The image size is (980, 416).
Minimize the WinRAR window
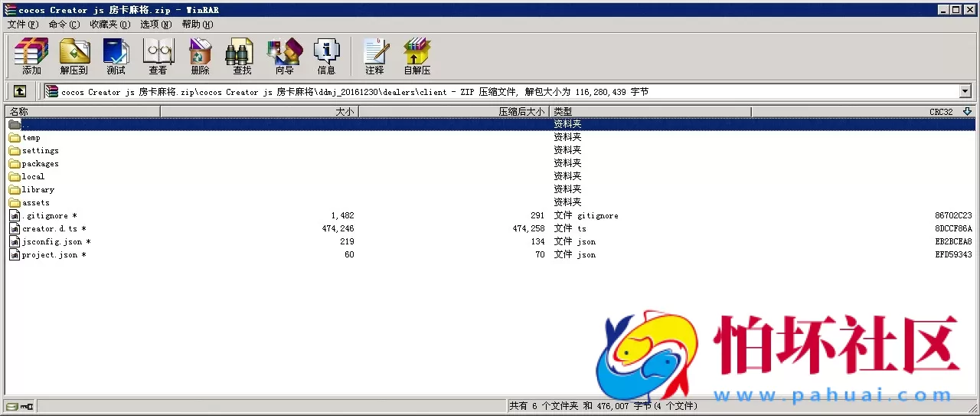[944, 10]
